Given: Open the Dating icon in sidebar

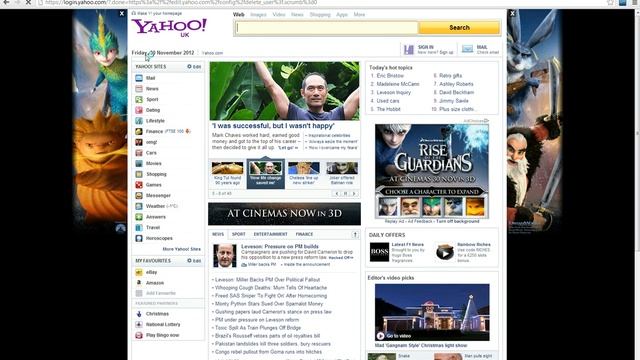Looking at the screenshot, I should 139,110.
